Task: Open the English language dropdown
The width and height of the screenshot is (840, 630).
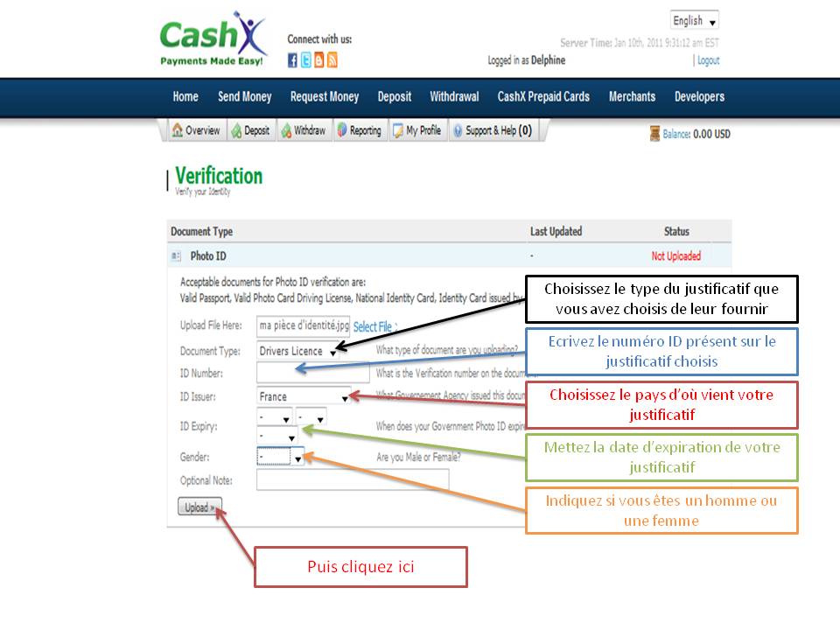Action: tap(694, 21)
